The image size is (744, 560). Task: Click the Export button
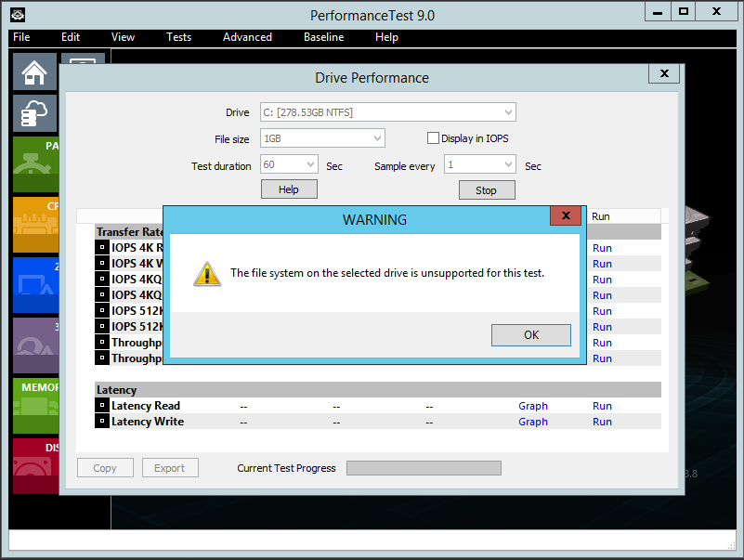(170, 468)
